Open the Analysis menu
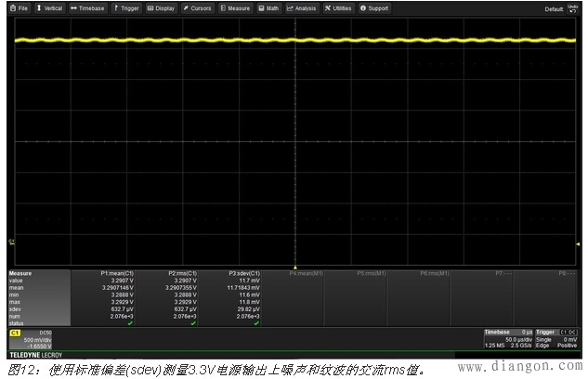 302,7
